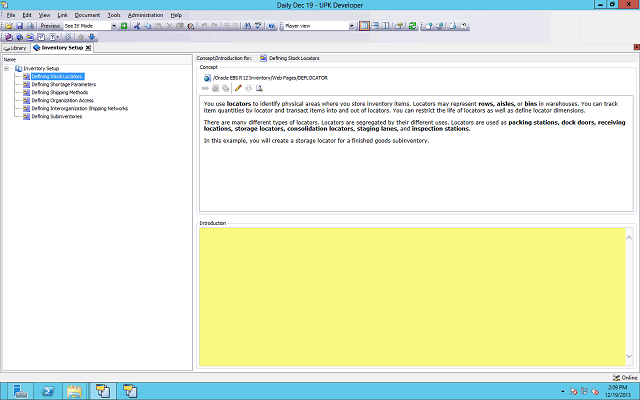This screenshot has height=400, width=640.
Task: Select Defining Shortage Parameters topic
Action: [63, 84]
